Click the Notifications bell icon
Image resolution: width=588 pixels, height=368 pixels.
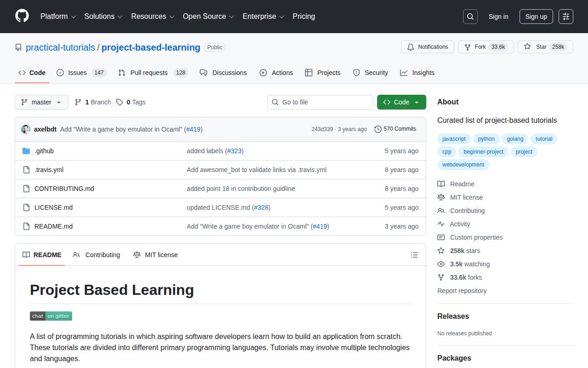click(411, 46)
